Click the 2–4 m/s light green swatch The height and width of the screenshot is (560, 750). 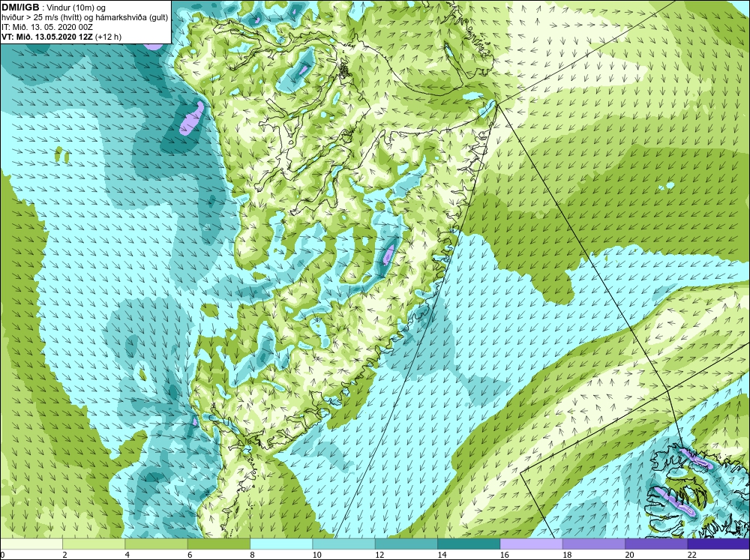coord(94,544)
